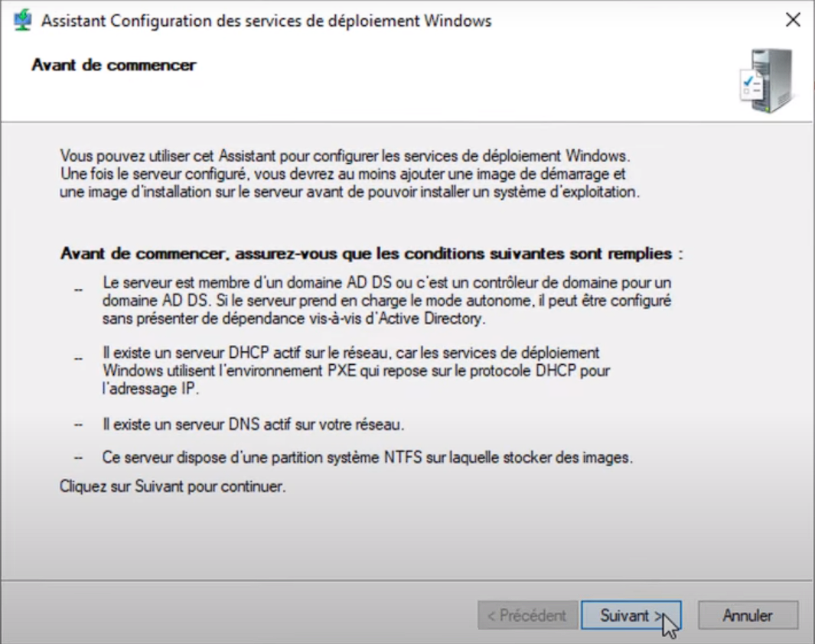
Task: Click the "Cliquez sur Suivant pour continuer" text
Action: click(x=172, y=486)
